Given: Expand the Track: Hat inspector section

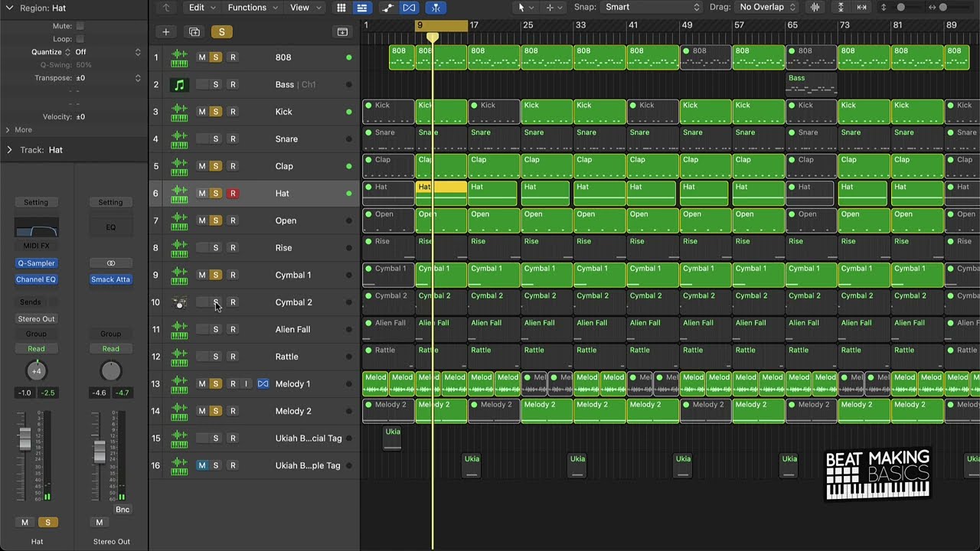Looking at the screenshot, I should 9,150.
